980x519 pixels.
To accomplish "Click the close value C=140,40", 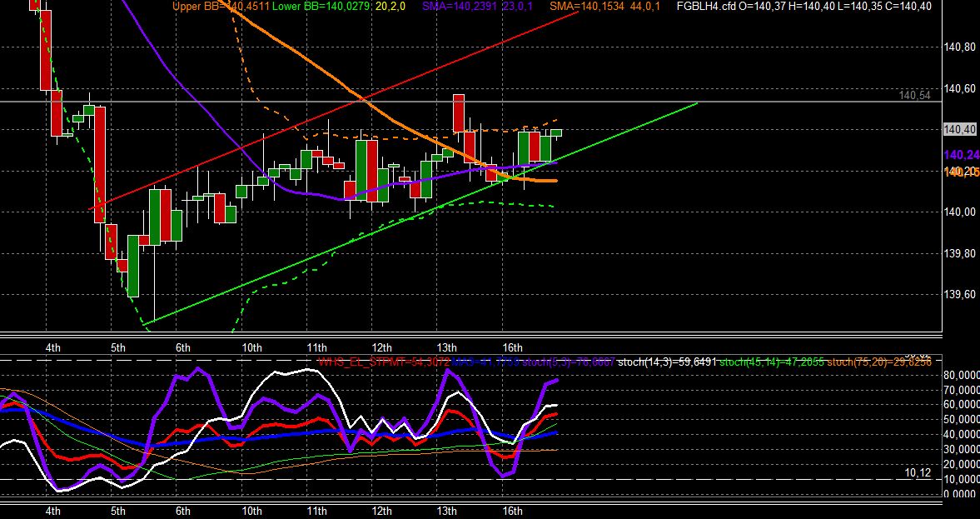I will [x=908, y=7].
